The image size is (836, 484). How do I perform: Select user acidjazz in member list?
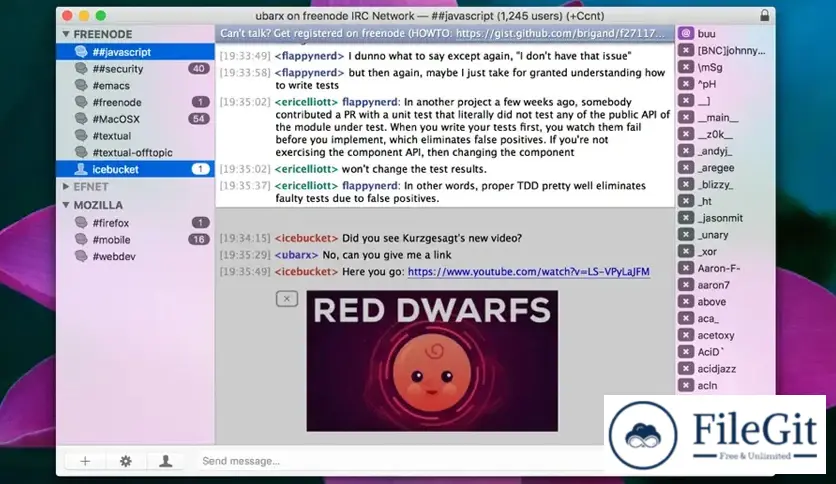click(725, 369)
